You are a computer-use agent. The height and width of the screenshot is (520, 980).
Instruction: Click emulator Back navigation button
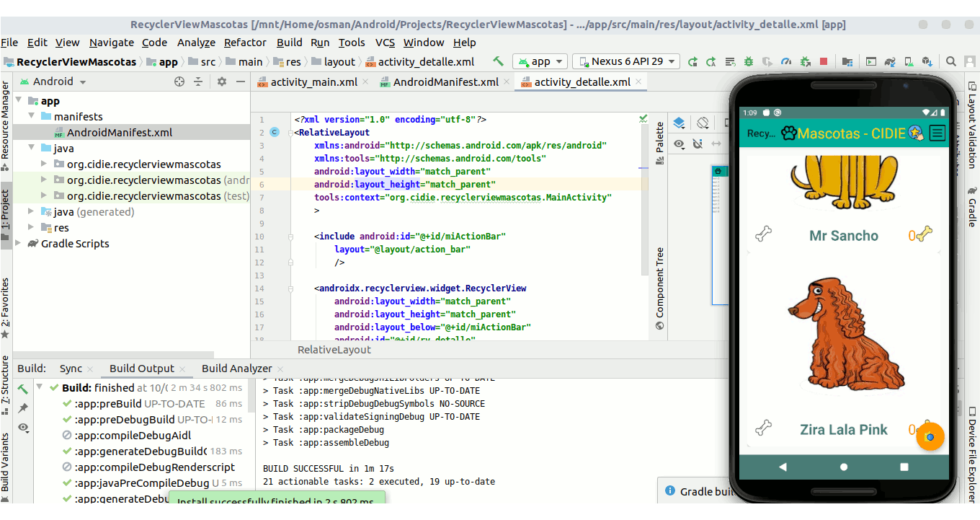783,467
